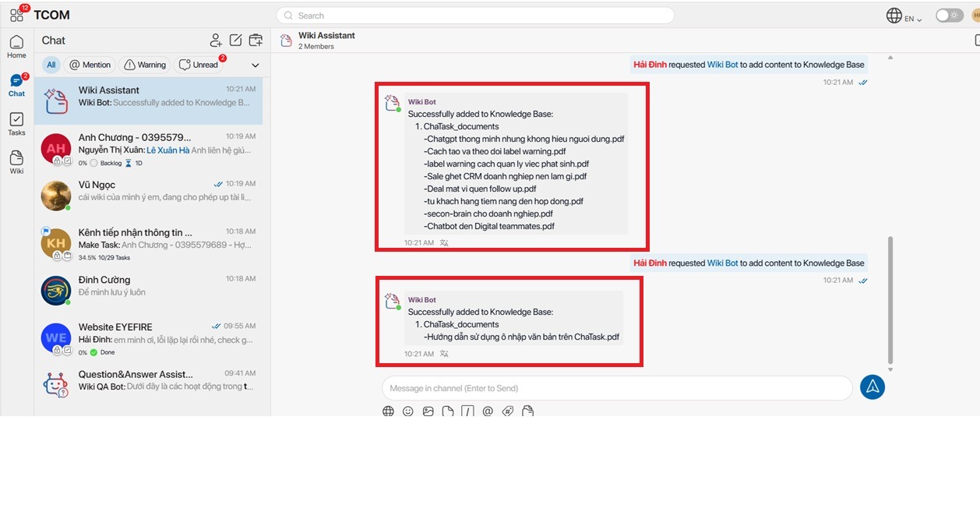Viewport: 980px width, 505px height.
Task: Click the Wiki Assistant channel icon in header
Action: (x=286, y=40)
